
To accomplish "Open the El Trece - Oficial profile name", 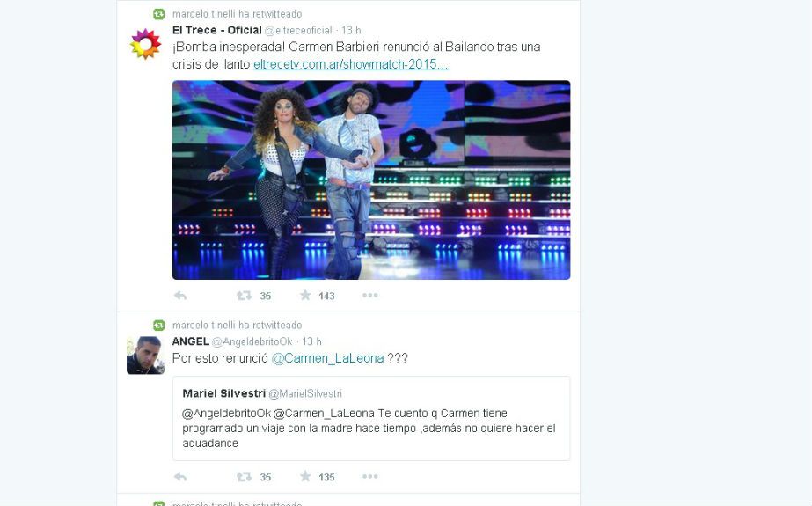I will pos(217,30).
